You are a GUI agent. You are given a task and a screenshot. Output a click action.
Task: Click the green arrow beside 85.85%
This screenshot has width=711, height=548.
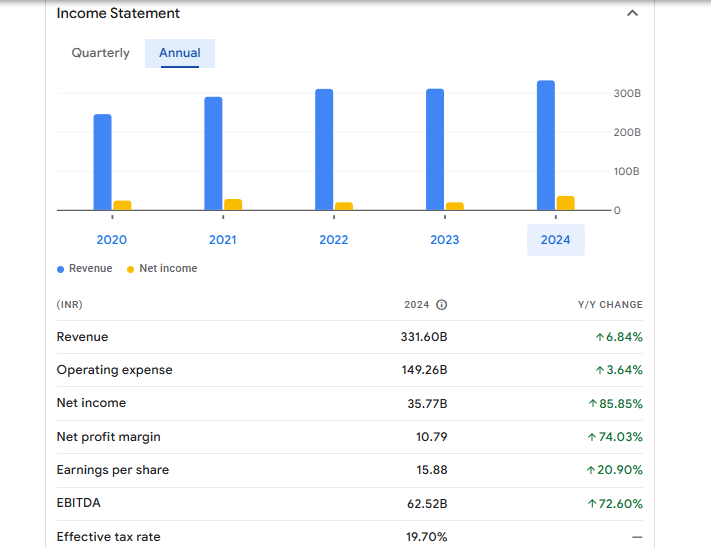tap(593, 404)
